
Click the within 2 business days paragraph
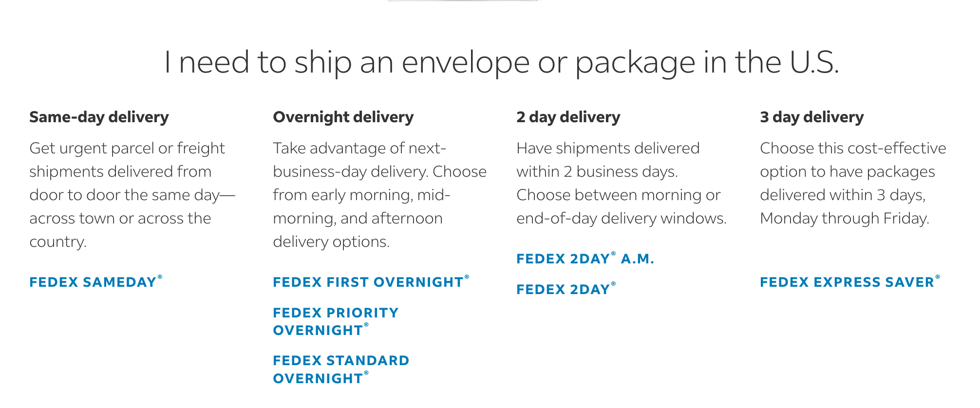(622, 183)
